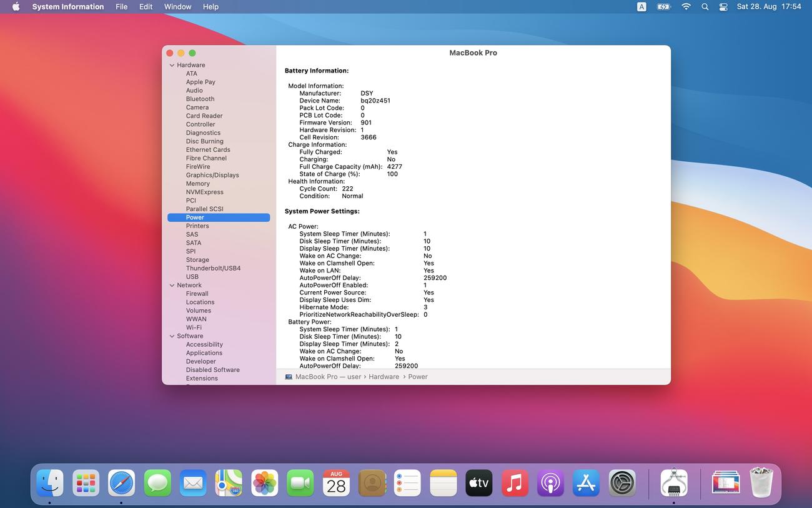
Task: Open Maps app in the Dock
Action: [229, 483]
